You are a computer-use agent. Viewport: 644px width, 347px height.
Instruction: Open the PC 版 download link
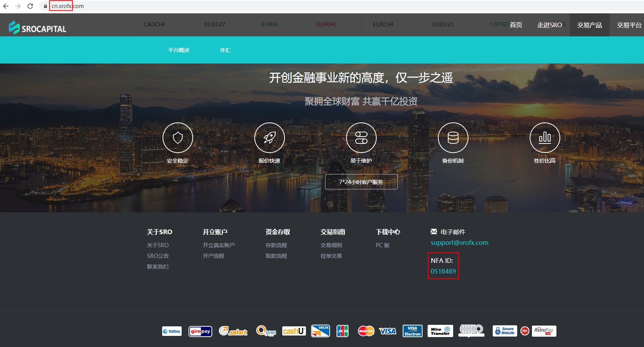[x=382, y=245]
